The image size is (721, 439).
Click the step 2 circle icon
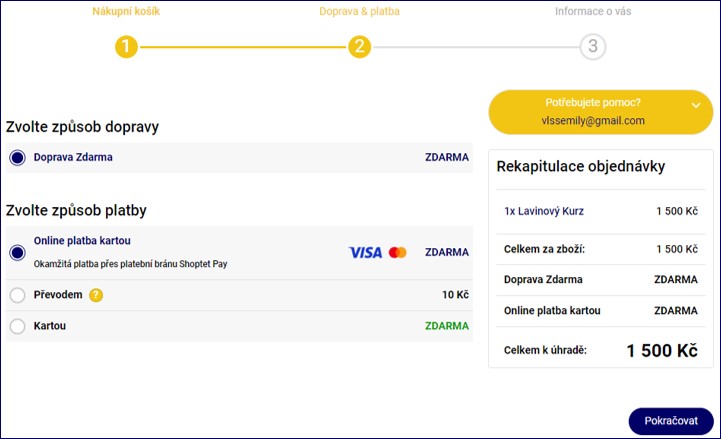359,47
